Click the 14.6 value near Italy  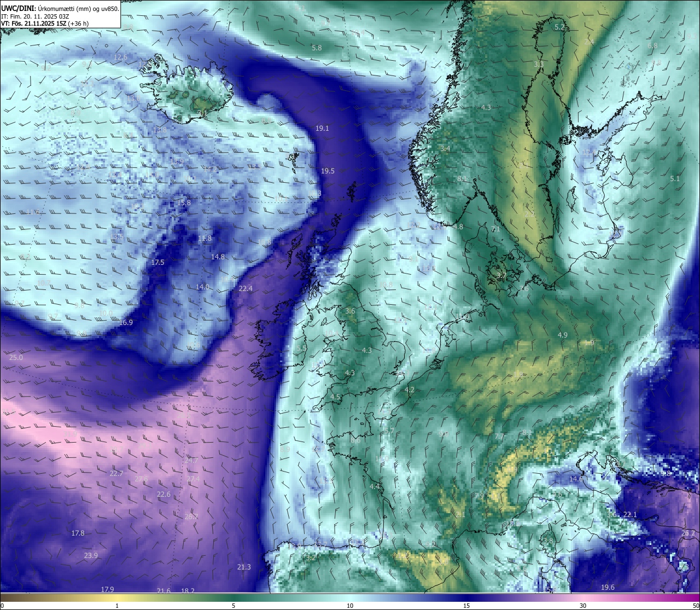[576, 479]
